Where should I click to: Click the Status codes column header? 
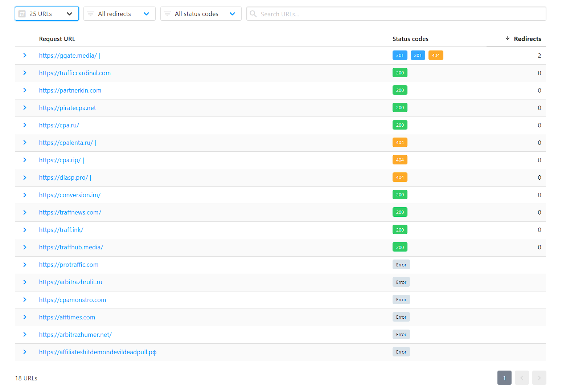[410, 39]
